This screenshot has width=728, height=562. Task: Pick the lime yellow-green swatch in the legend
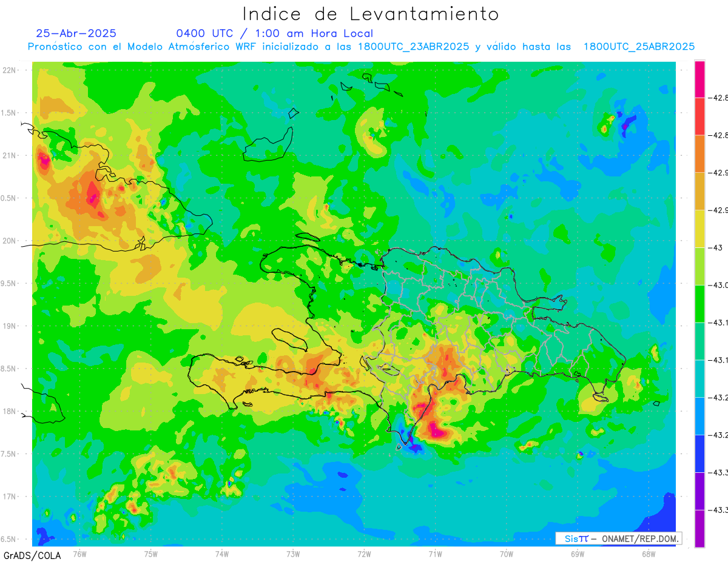click(x=699, y=266)
